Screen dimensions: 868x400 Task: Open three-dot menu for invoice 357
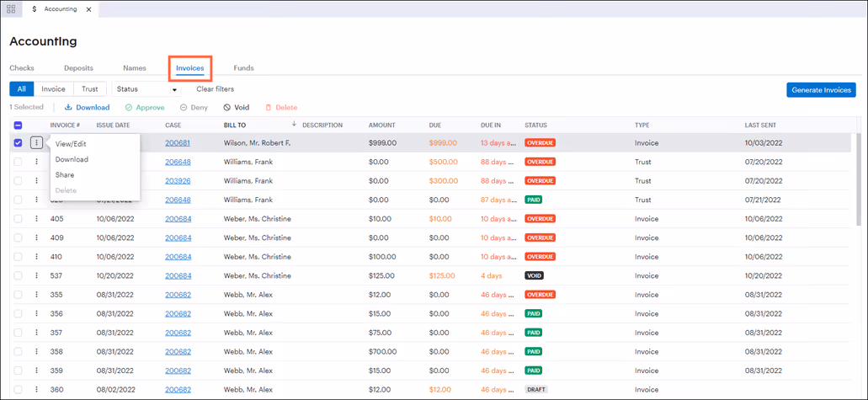36,333
